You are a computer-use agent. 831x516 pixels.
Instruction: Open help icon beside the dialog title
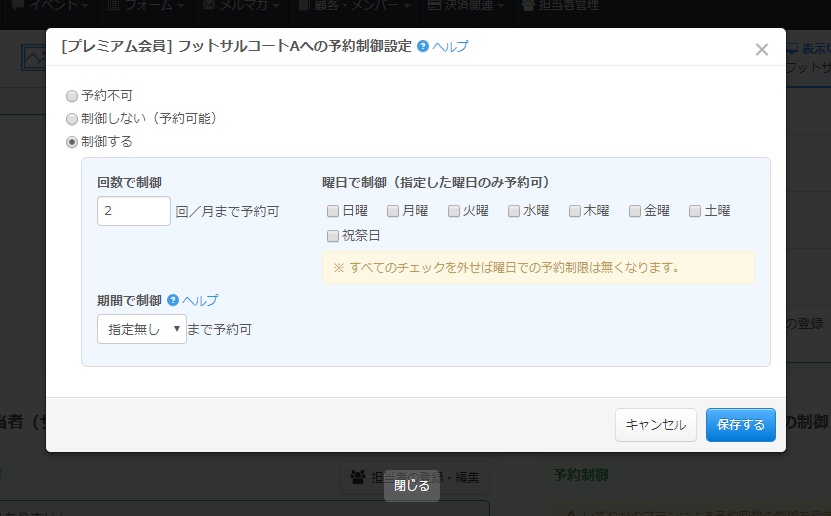[x=423, y=46]
